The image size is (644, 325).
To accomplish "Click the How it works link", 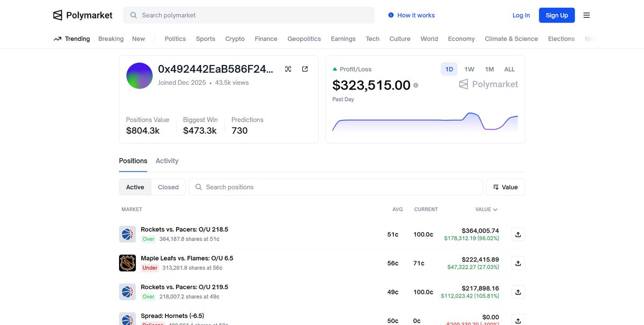I will [x=416, y=15].
